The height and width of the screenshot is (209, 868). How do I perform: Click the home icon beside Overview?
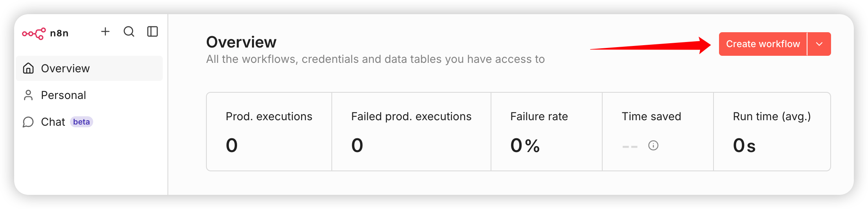point(28,68)
